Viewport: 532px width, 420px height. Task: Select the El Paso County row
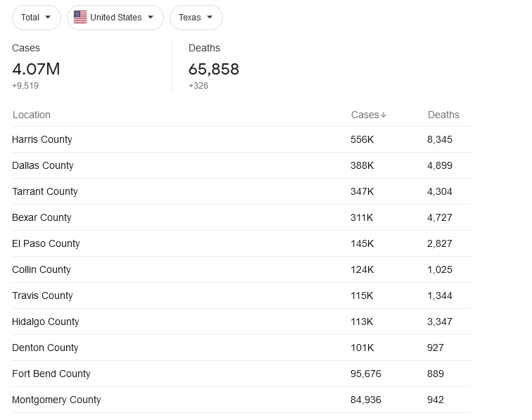(x=241, y=243)
